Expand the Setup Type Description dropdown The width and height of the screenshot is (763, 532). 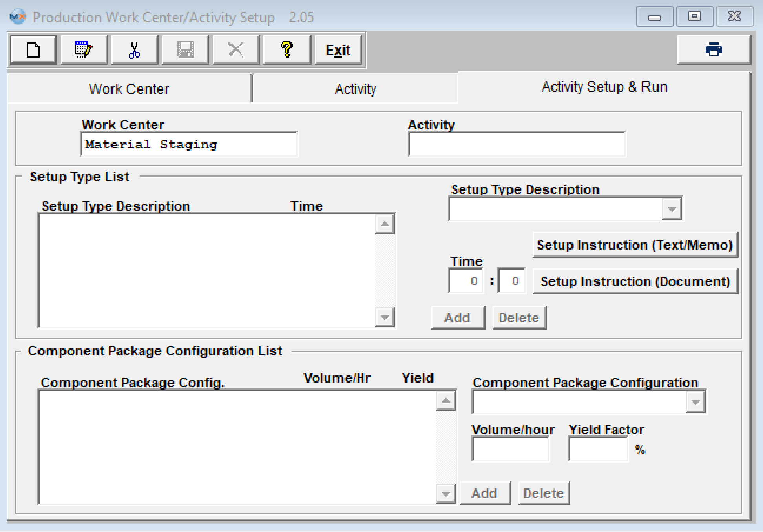point(672,209)
